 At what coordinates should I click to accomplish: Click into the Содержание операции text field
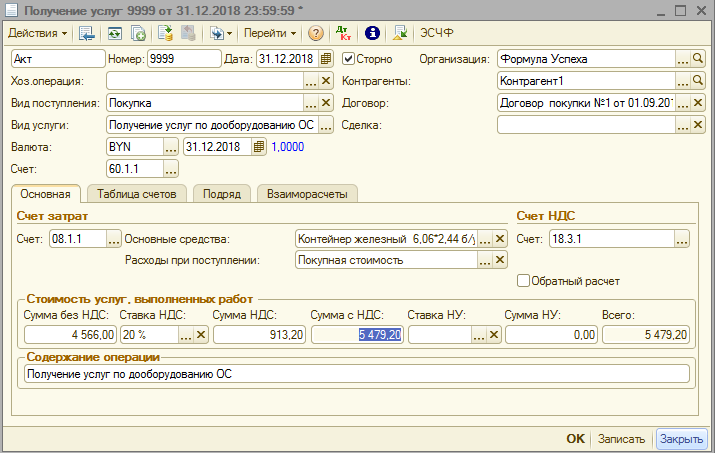354,374
